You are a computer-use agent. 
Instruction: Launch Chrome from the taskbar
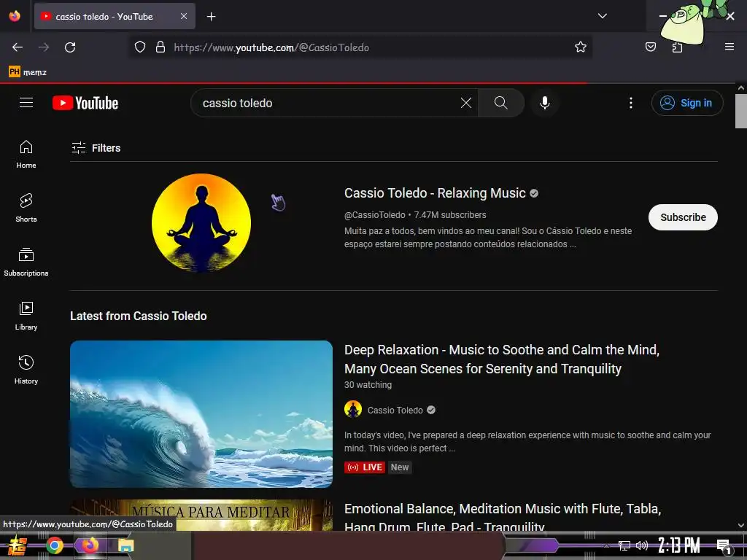pos(55,545)
